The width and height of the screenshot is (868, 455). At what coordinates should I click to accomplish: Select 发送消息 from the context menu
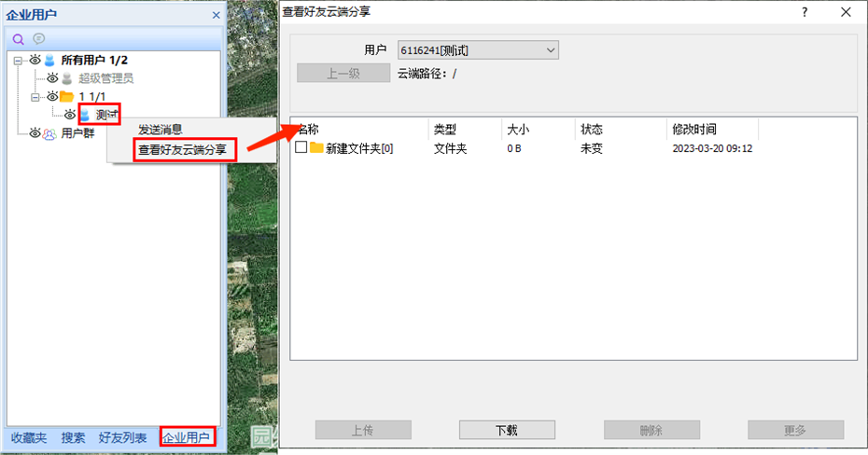coord(161,130)
